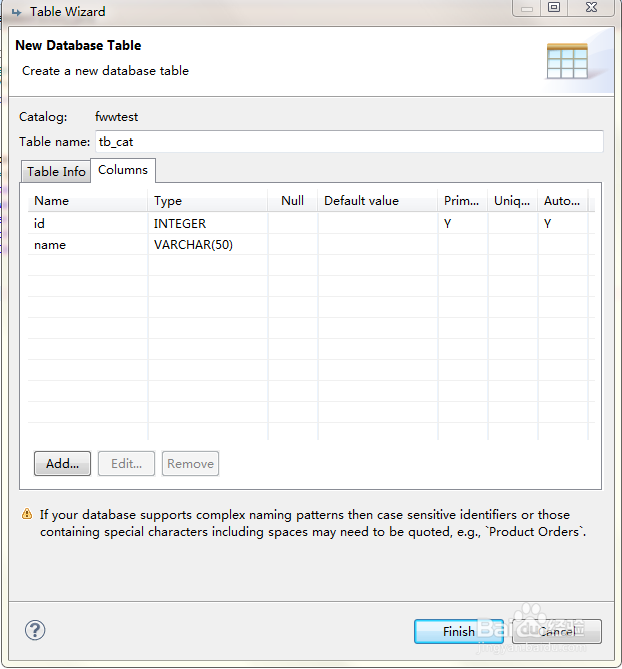The width and height of the screenshot is (622, 669).
Task: Click the fwwtest catalog value
Action: (116, 117)
